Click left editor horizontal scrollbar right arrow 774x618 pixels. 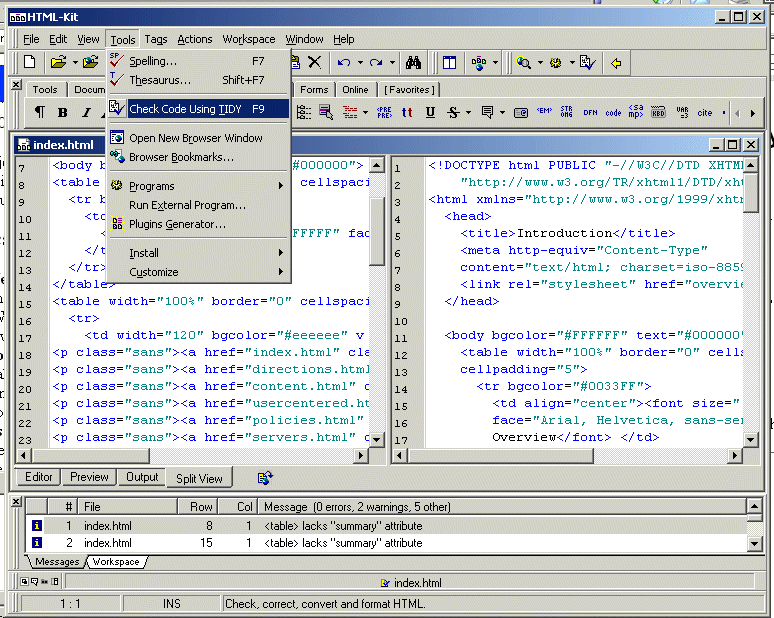point(361,455)
